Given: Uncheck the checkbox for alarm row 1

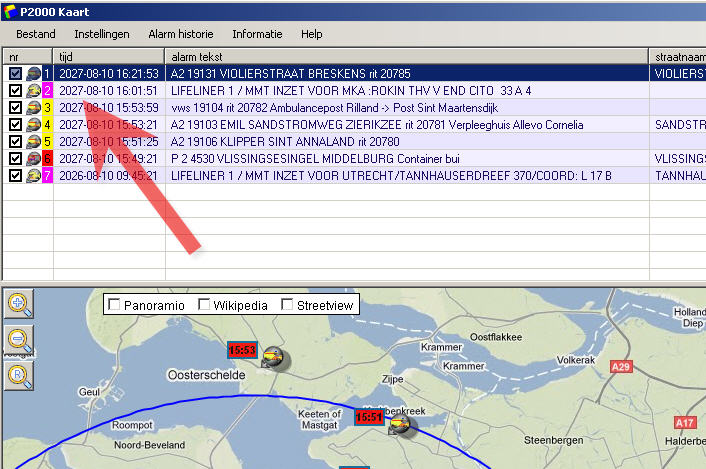Looking at the screenshot, I should coord(15,73).
